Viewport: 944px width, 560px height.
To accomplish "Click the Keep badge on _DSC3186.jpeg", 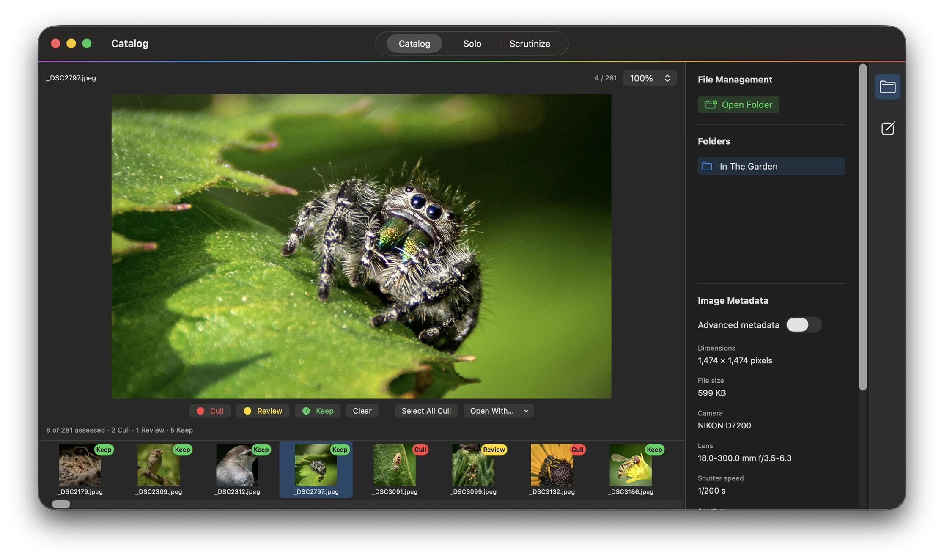I will point(654,450).
